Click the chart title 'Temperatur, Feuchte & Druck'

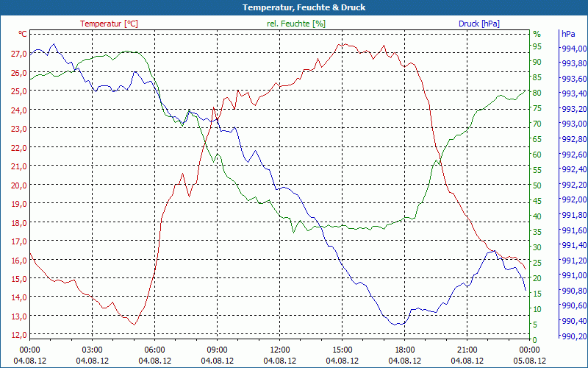pos(304,7)
